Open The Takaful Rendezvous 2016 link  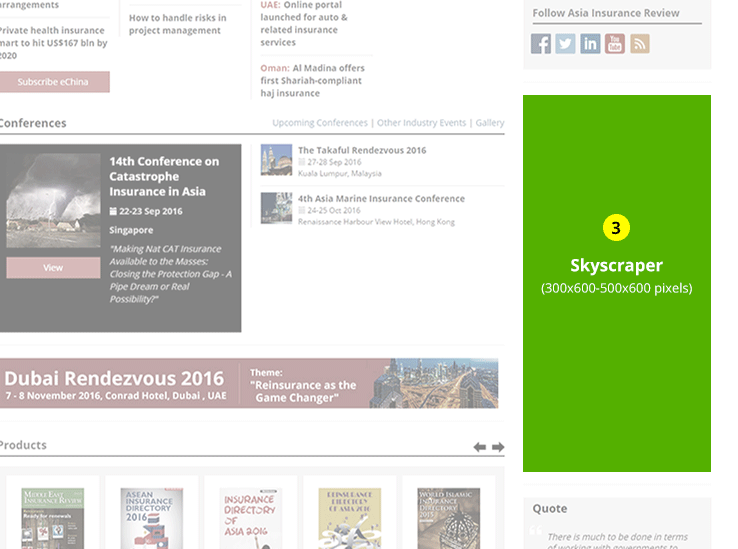[x=362, y=150]
